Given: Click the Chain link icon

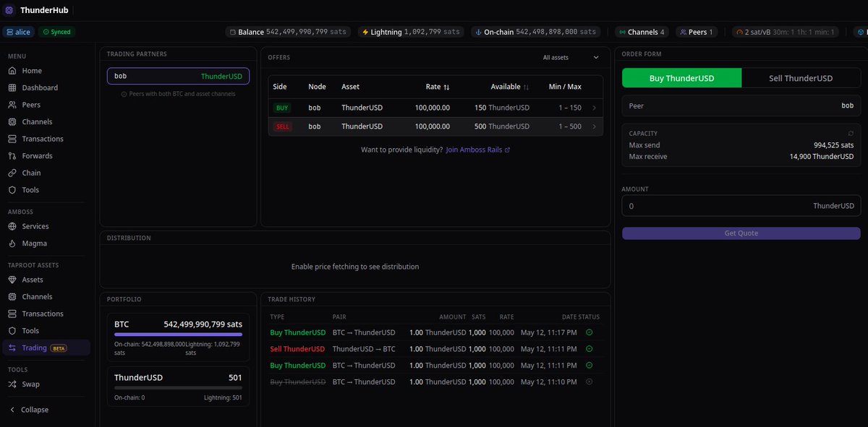Looking at the screenshot, I should [x=12, y=173].
